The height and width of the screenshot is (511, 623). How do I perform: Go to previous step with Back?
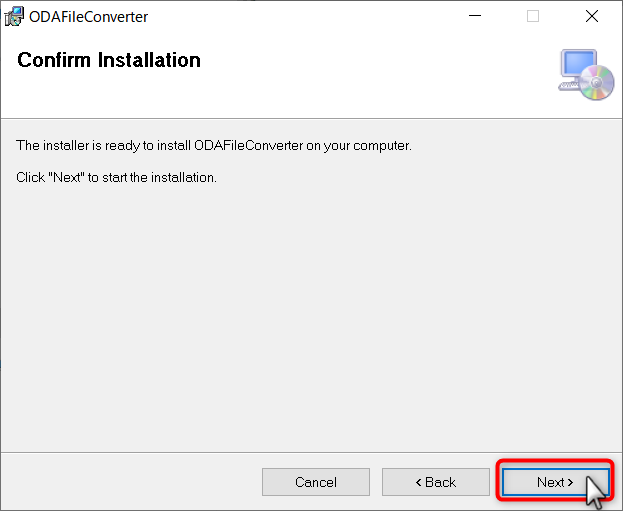click(x=435, y=482)
